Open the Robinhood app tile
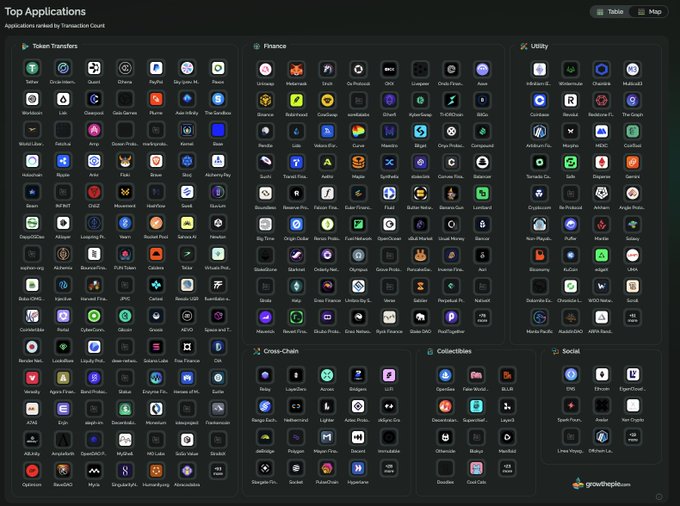680x506 pixels. coord(297,101)
